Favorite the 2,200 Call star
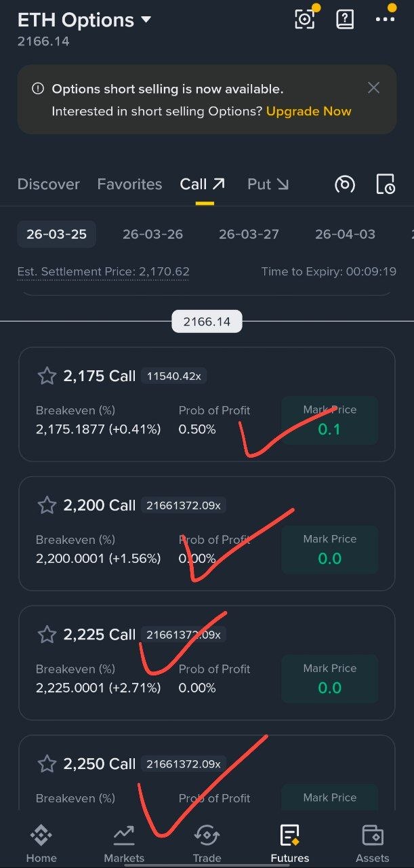 47,505
